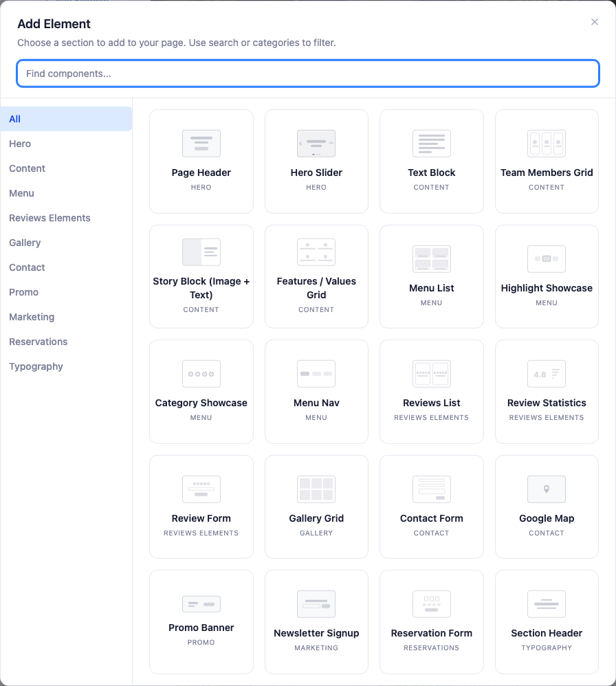This screenshot has width=616, height=686.
Task: Select the Promo Banner icon
Action: (201, 604)
